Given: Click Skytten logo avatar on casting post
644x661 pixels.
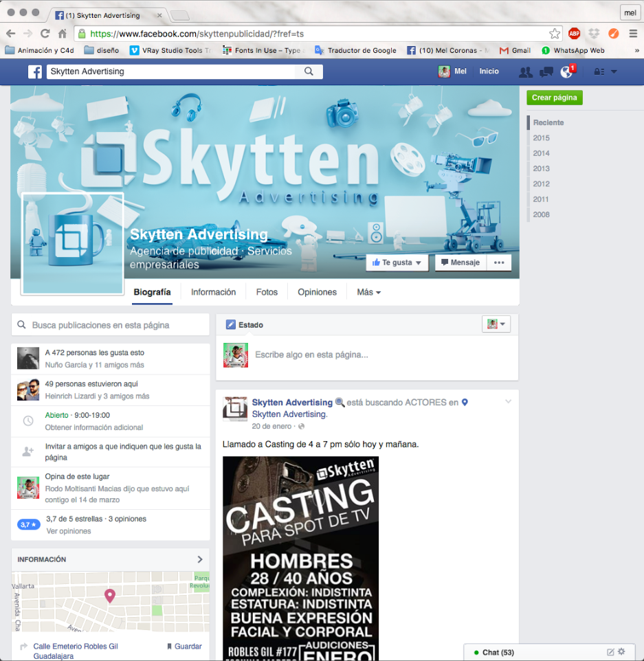Looking at the screenshot, I should [235, 409].
